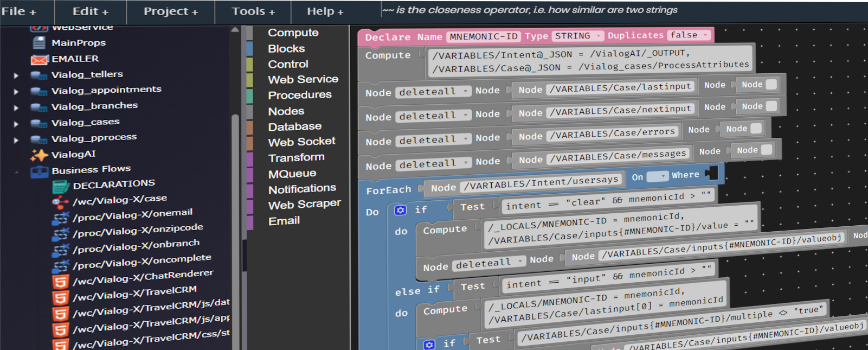Click the VialogAI sparkle icon

coord(39,155)
